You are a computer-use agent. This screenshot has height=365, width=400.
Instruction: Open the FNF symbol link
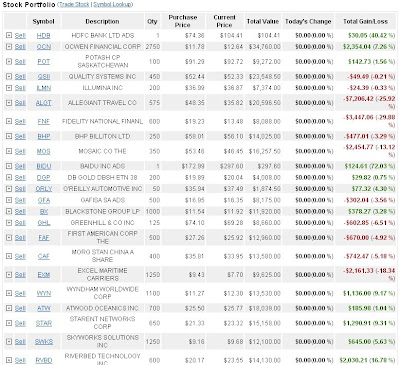point(44,121)
